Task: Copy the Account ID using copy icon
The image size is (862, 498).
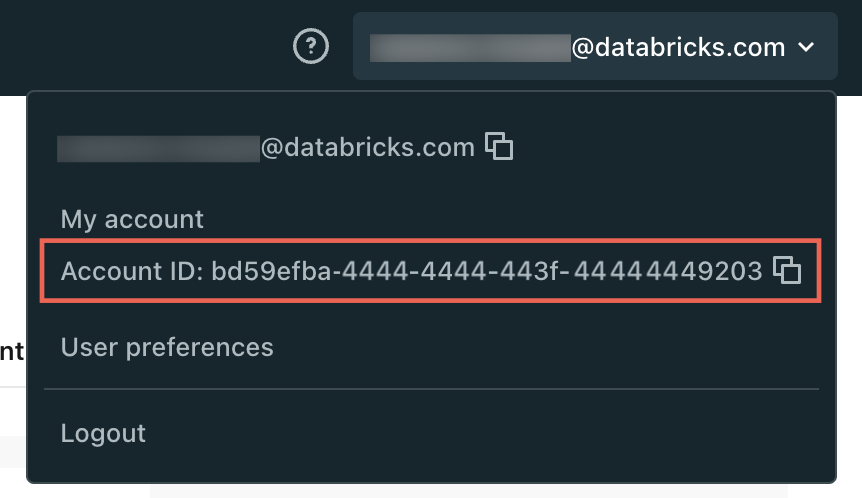Action: tap(787, 270)
